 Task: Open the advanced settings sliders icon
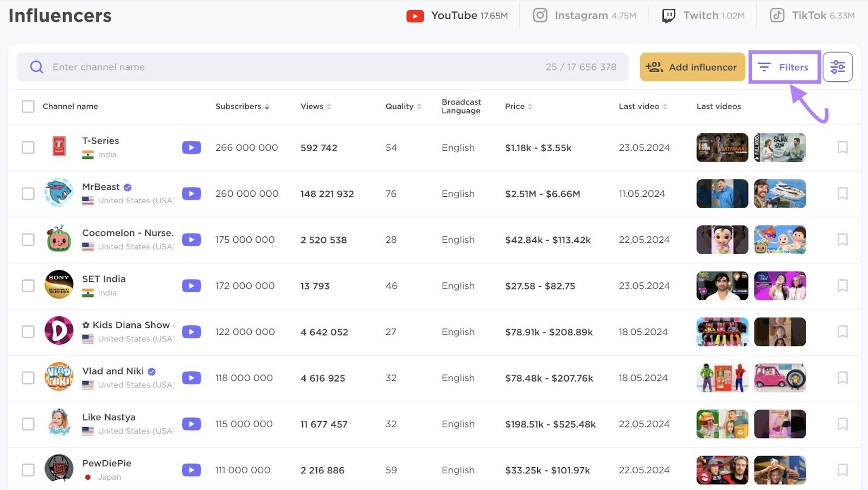tap(838, 66)
